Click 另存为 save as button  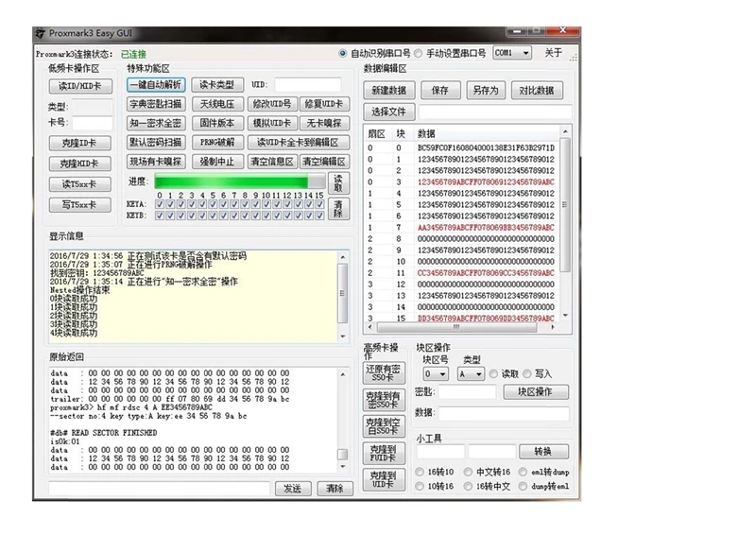click(x=486, y=91)
